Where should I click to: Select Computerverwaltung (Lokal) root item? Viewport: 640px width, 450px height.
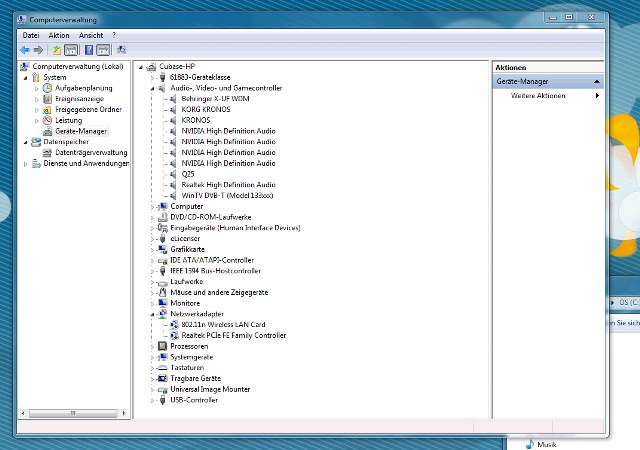(x=78, y=66)
